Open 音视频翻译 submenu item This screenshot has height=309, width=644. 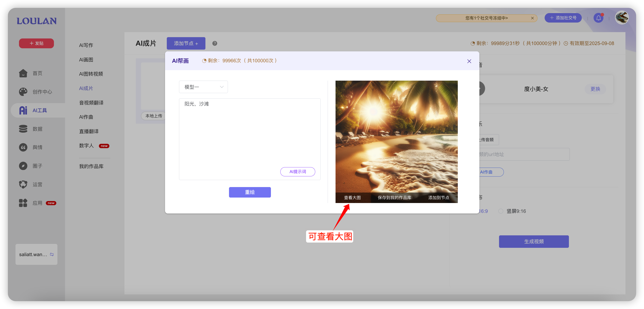click(x=91, y=103)
